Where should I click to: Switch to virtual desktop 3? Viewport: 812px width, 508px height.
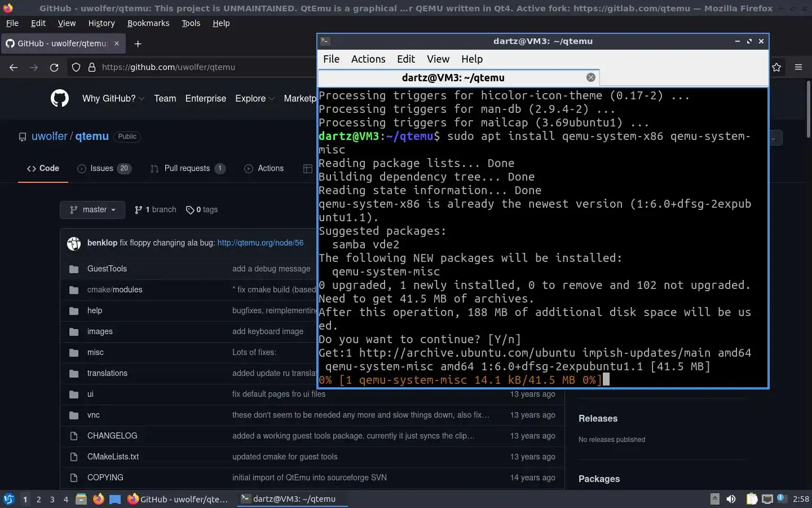click(x=52, y=499)
